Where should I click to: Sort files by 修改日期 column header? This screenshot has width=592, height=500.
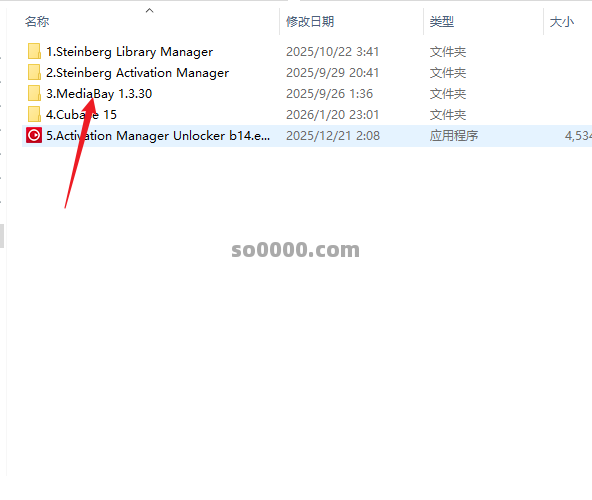[310, 22]
